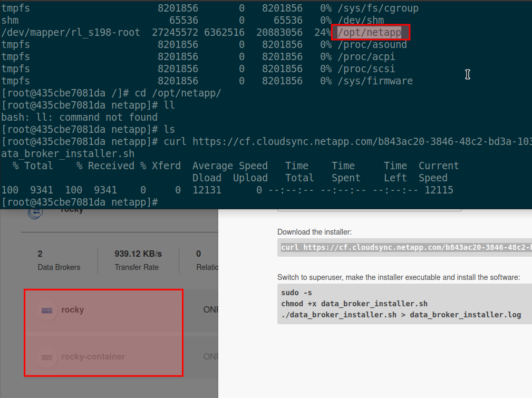This screenshot has width=532, height=398.
Task: Click the 'cd /opt/netapp/' command in terminal
Action: click(178, 93)
